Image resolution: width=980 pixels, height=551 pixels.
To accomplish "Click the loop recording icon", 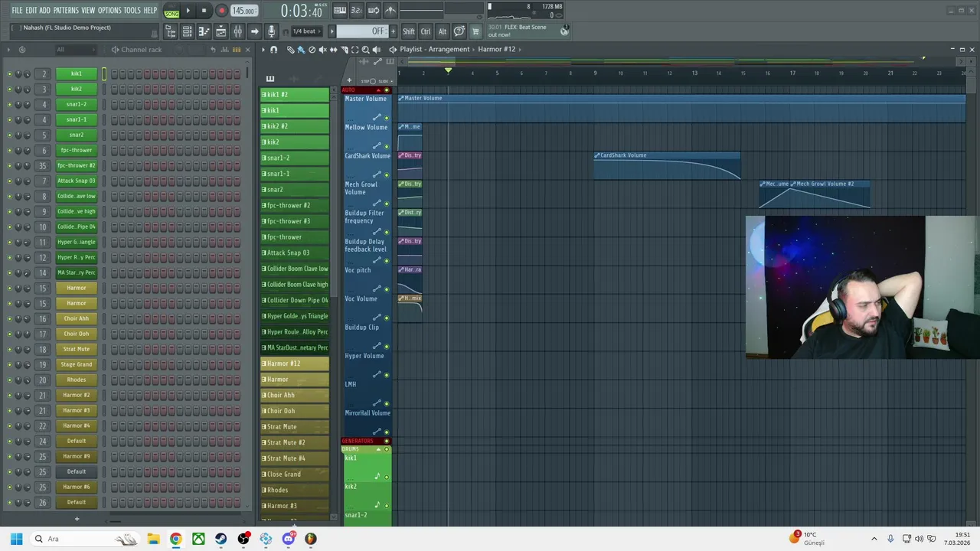I will (374, 11).
